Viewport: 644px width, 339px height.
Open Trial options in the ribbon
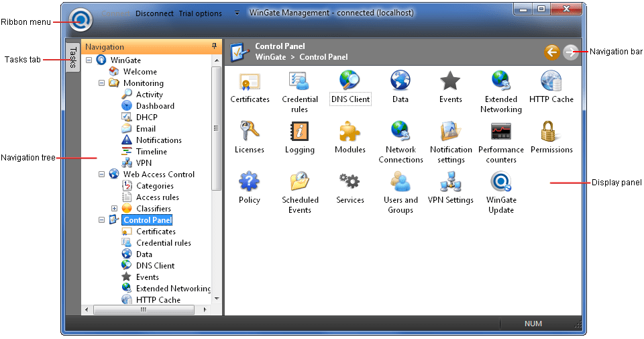coord(201,13)
